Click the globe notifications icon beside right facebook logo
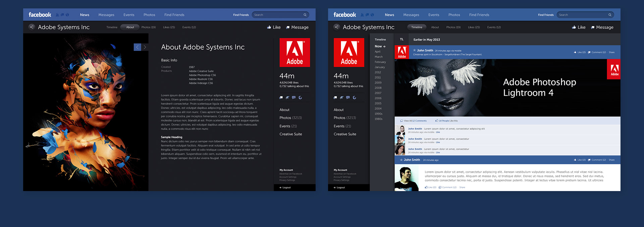644x227 pixels. [x=372, y=15]
